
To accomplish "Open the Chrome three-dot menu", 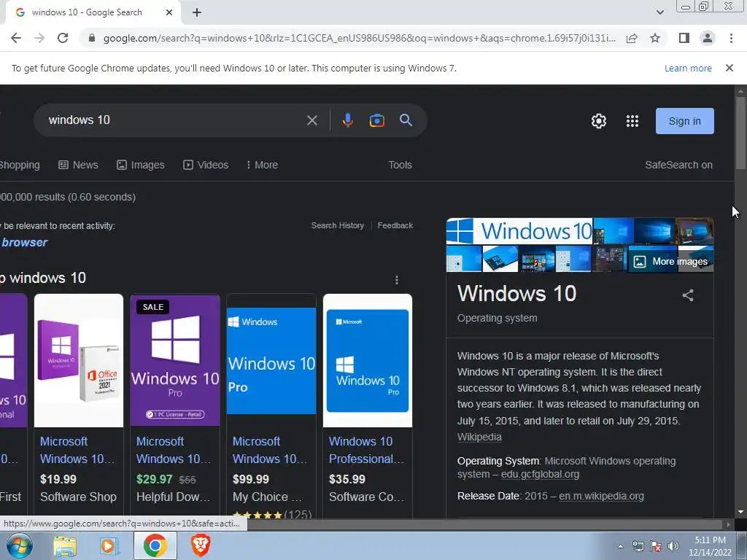I will [731, 38].
